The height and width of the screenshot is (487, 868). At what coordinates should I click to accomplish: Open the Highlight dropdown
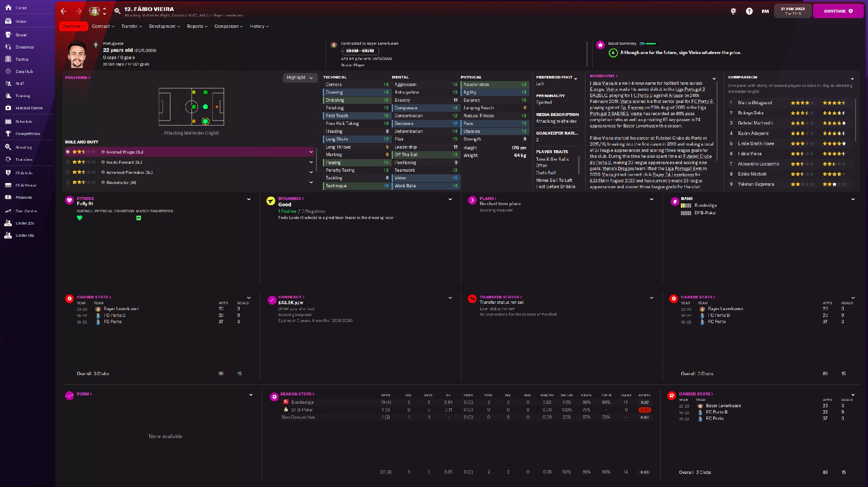pyautogui.click(x=300, y=78)
